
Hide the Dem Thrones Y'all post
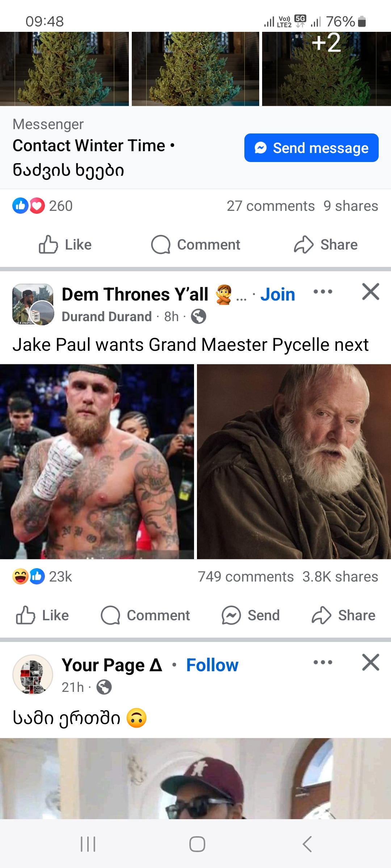click(370, 292)
